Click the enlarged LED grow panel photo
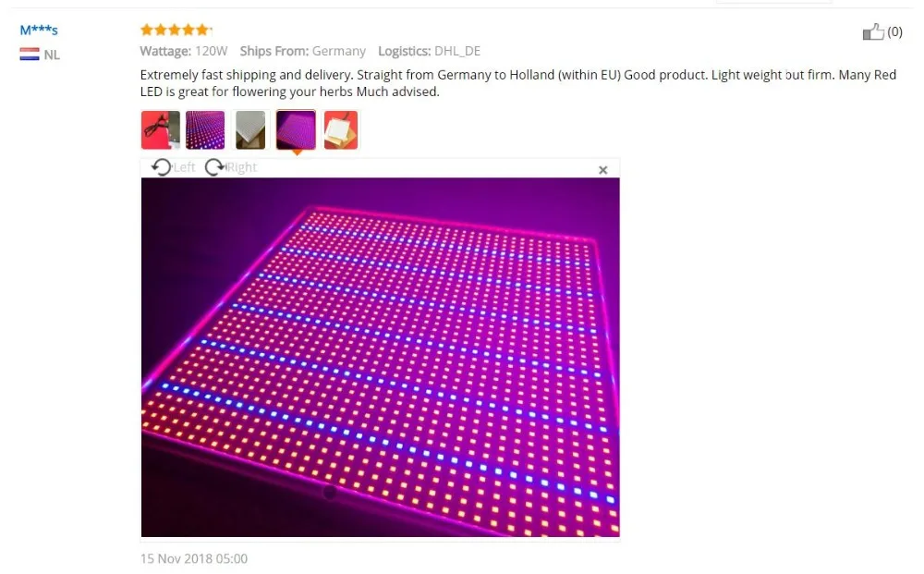 coord(380,357)
